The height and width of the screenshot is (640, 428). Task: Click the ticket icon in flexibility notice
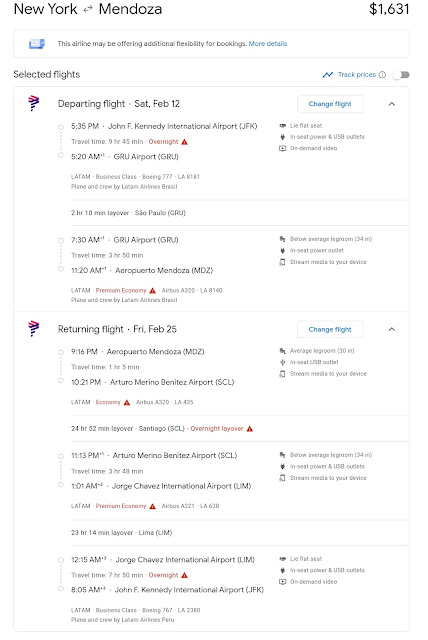coord(37,44)
